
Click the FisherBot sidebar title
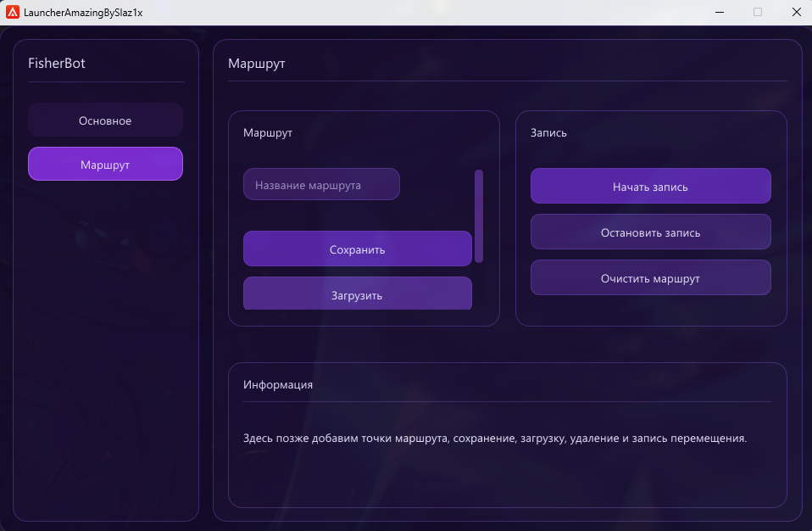57,64
